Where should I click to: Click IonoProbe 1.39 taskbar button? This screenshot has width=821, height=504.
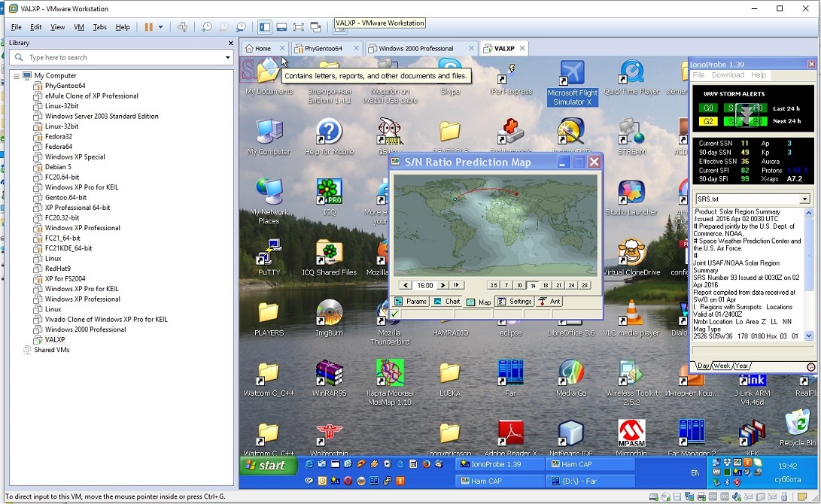point(500,464)
